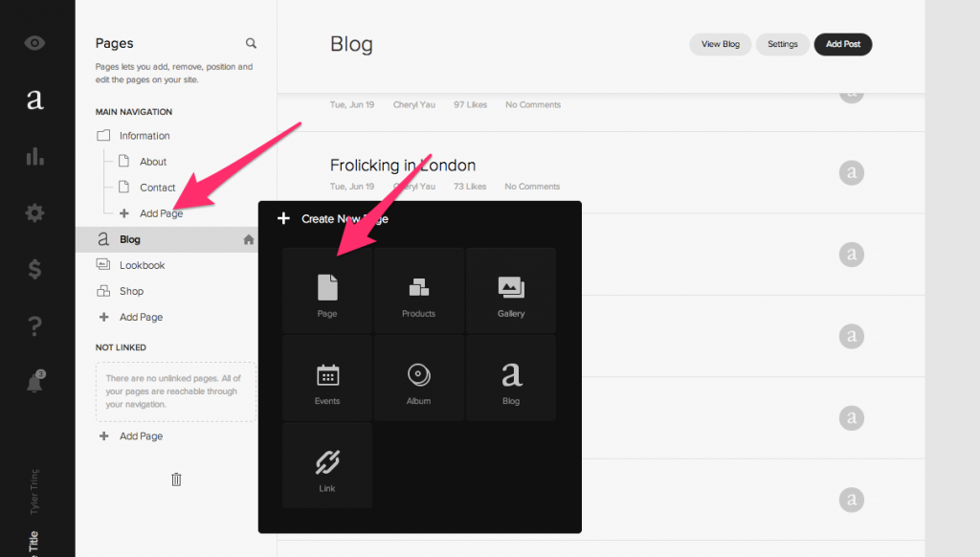This screenshot has height=557, width=980.
Task: Click the trash icon below the pages
Action: pos(176,479)
